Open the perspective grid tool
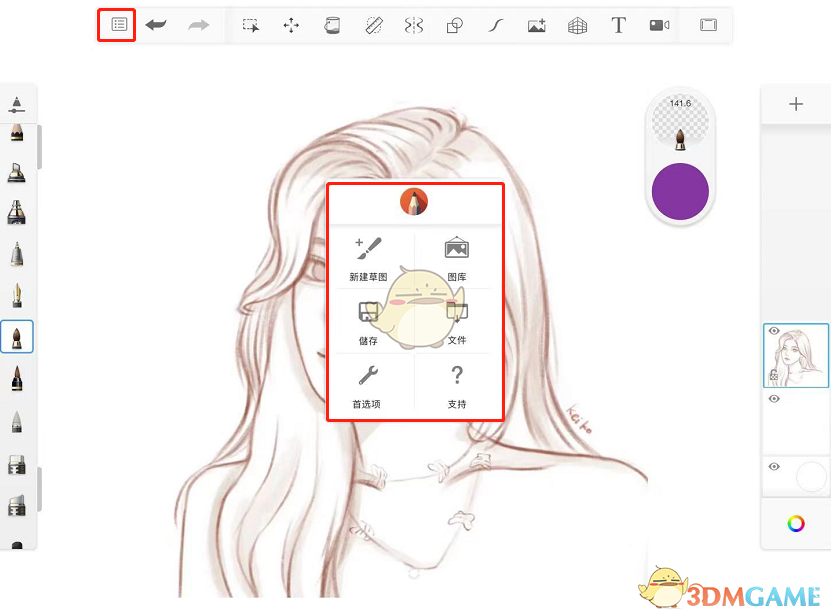Screen dimensions: 831x615 coord(577,25)
